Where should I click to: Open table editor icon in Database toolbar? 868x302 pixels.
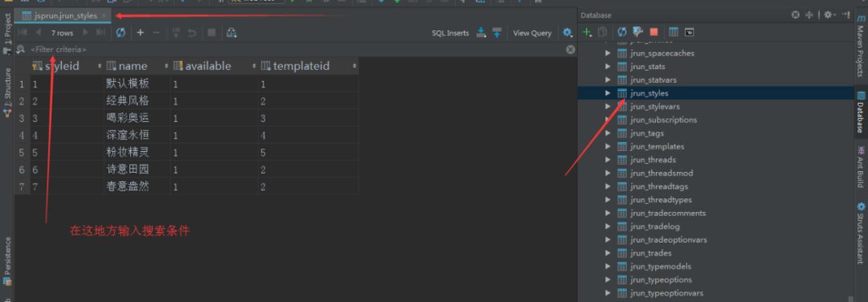click(674, 32)
